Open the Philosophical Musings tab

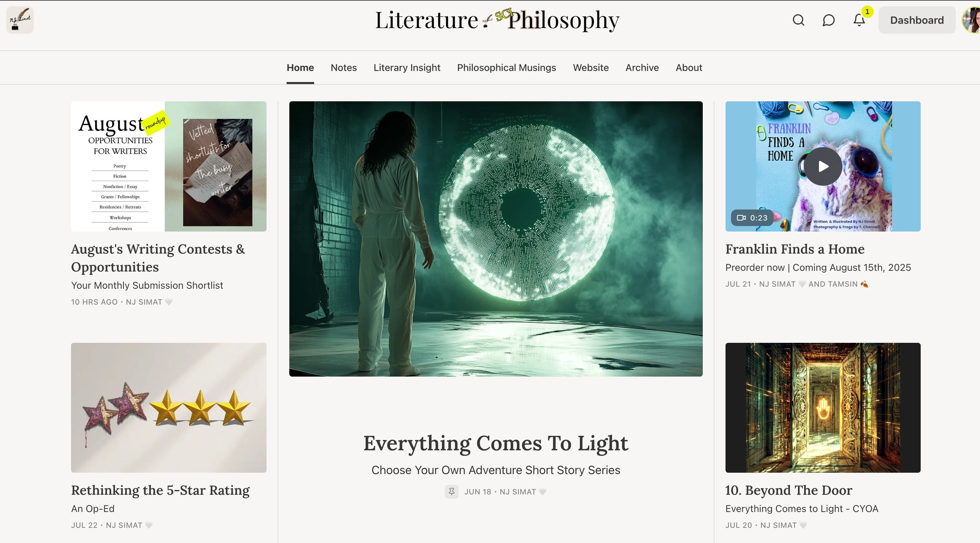point(506,68)
